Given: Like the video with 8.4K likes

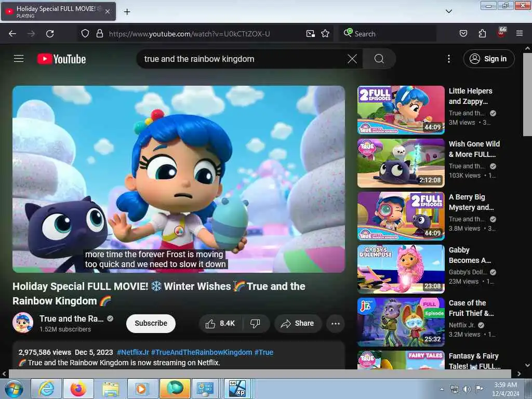Looking at the screenshot, I should click(221, 323).
